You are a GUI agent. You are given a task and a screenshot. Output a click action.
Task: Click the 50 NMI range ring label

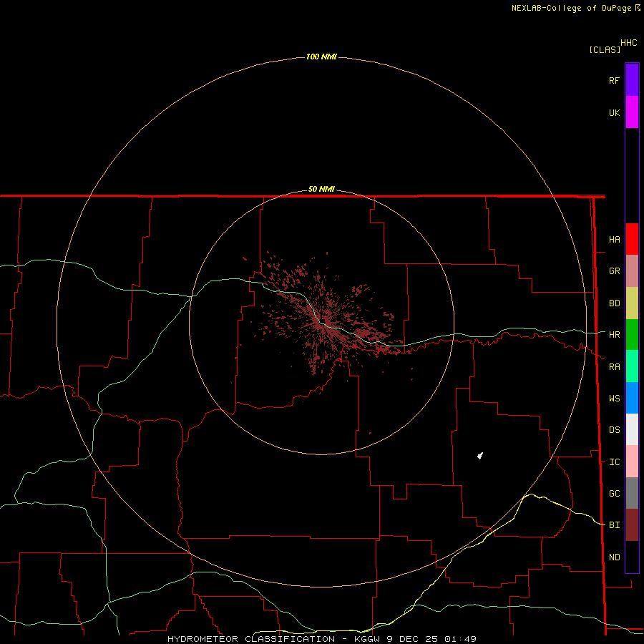321,189
